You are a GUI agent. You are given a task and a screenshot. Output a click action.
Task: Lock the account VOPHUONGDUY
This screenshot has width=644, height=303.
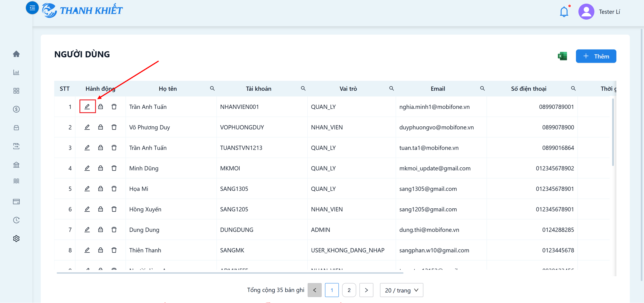pyautogui.click(x=100, y=127)
